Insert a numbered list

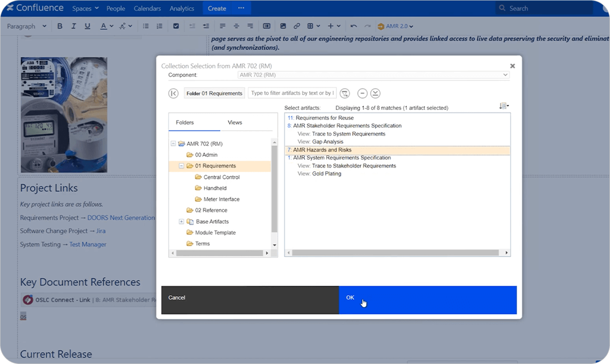[x=159, y=26]
